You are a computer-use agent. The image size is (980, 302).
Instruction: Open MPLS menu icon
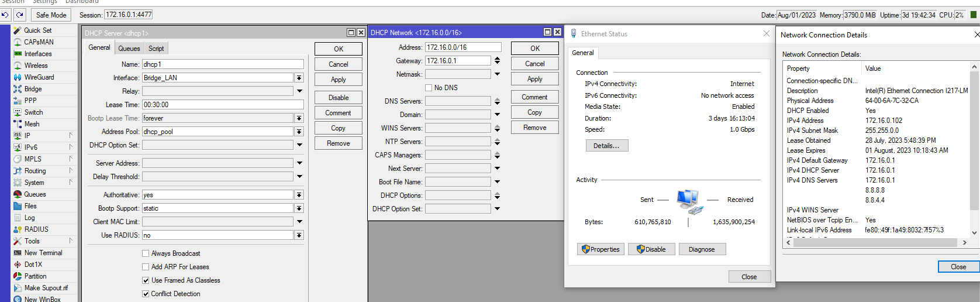click(18, 159)
